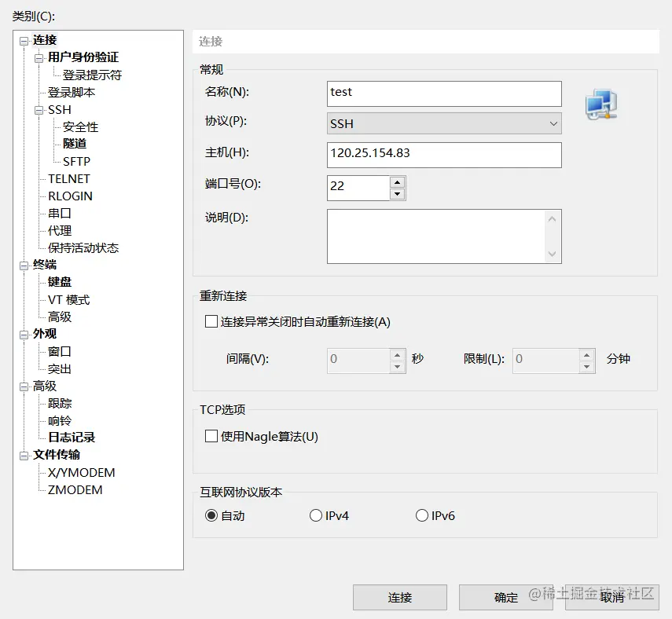This screenshot has width=672, height=619.
Task: Collapse the 连接 tree node
Action: [23, 39]
